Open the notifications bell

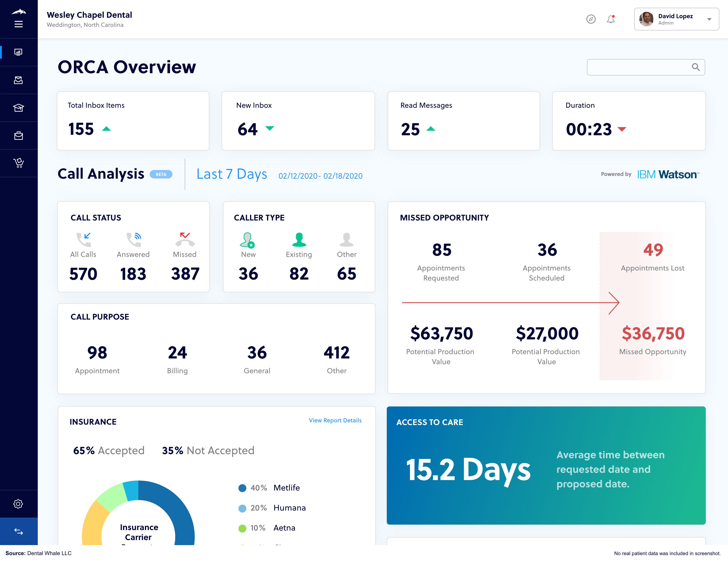[x=611, y=19]
